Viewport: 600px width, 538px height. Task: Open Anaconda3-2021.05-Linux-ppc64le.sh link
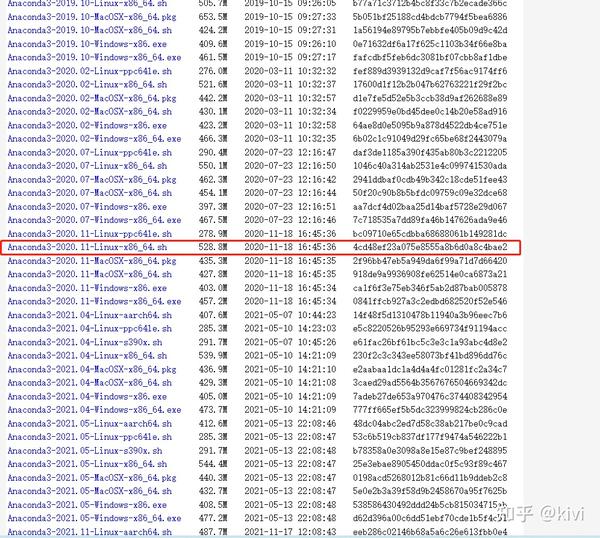pos(90,437)
